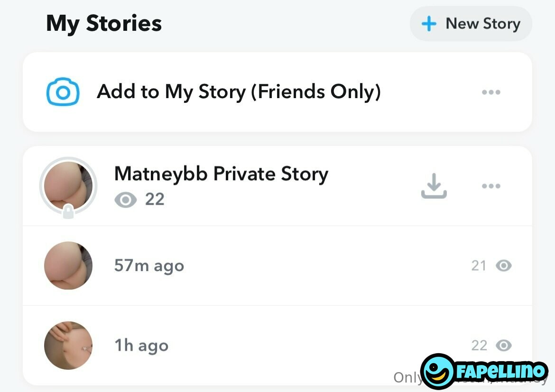Open the snap thumbnail posted 1h ago

68,346
